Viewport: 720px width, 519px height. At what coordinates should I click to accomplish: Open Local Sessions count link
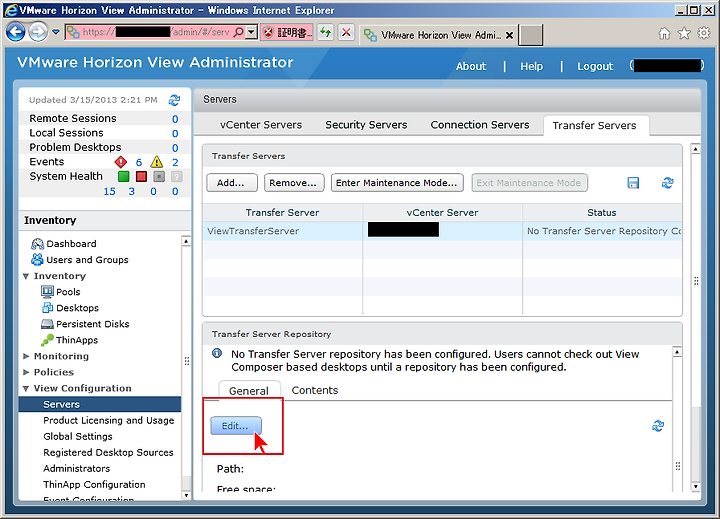point(175,133)
